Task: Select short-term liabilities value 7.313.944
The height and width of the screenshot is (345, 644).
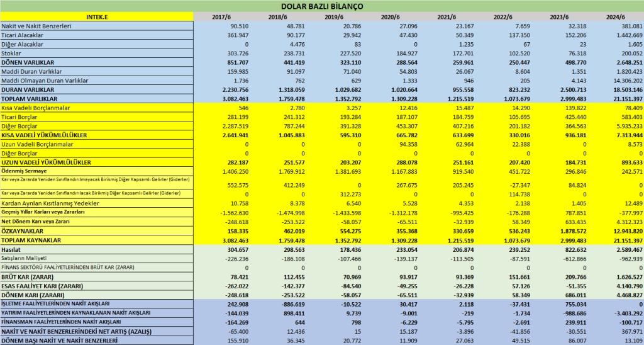Action: click(x=628, y=135)
